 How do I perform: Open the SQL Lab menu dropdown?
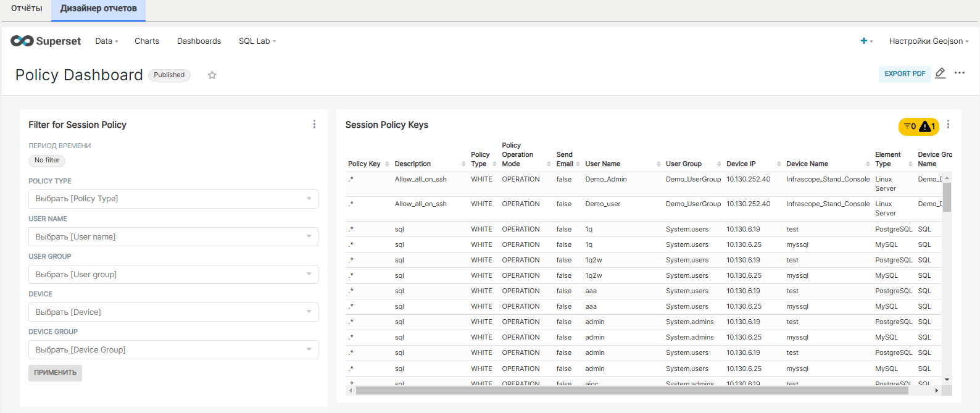[257, 41]
